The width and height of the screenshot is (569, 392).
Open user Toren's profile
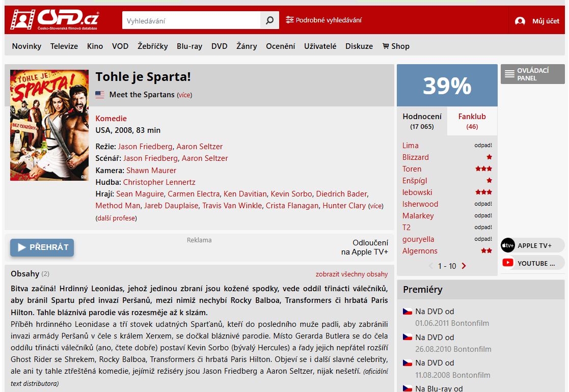click(x=412, y=169)
